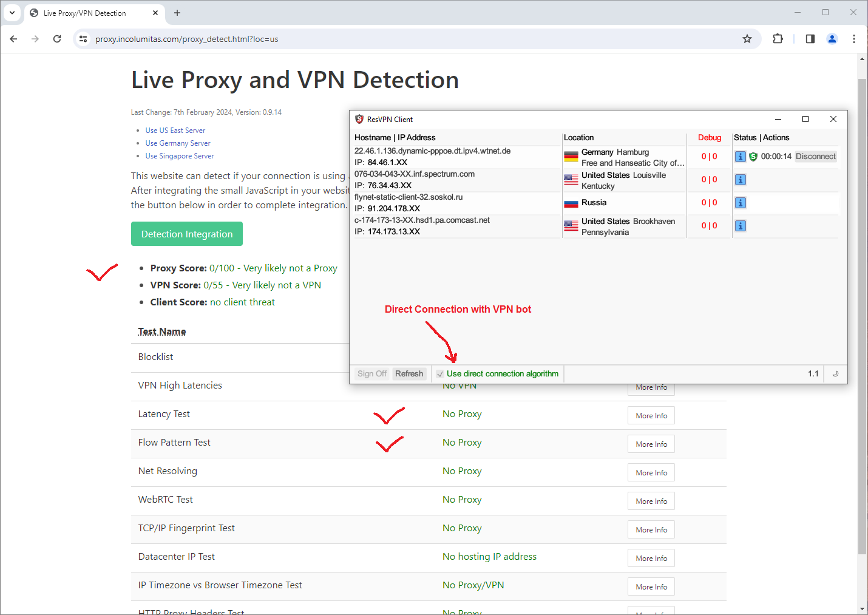Click More Info for Datacenter IP Test
Image resolution: width=868 pixels, height=615 pixels.
[x=651, y=559]
